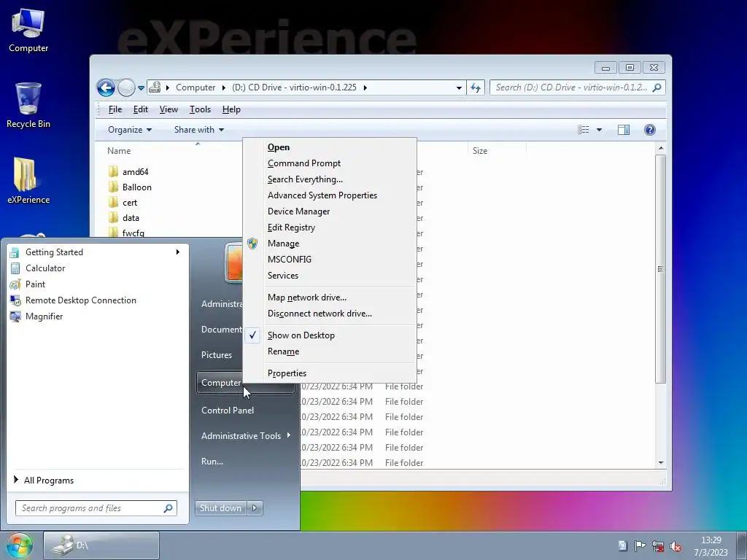The image size is (747, 560).
Task: Click the Action Center flag tray icon
Action: [640, 546]
